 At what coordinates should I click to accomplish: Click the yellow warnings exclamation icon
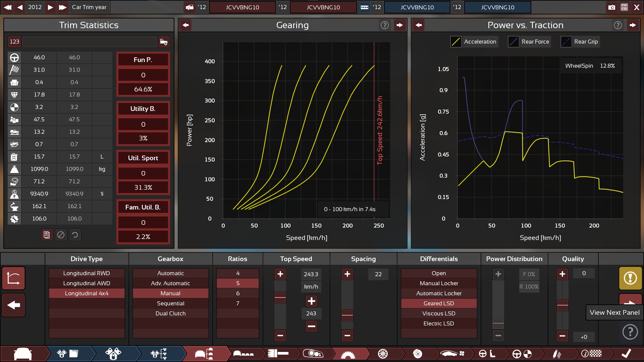(x=630, y=278)
